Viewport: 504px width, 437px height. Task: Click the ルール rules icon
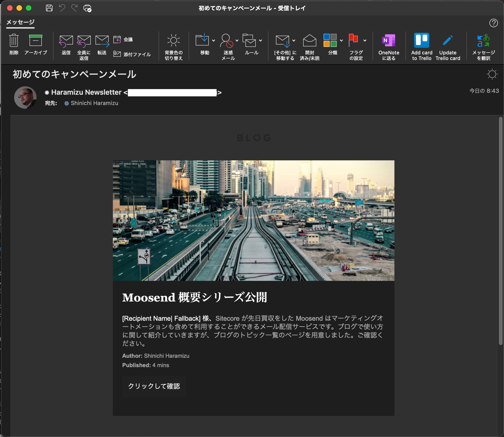pyautogui.click(x=249, y=40)
